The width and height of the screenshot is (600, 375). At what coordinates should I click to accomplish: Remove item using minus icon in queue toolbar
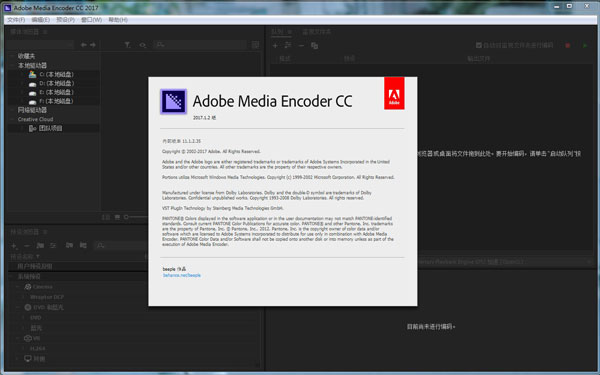tap(301, 46)
